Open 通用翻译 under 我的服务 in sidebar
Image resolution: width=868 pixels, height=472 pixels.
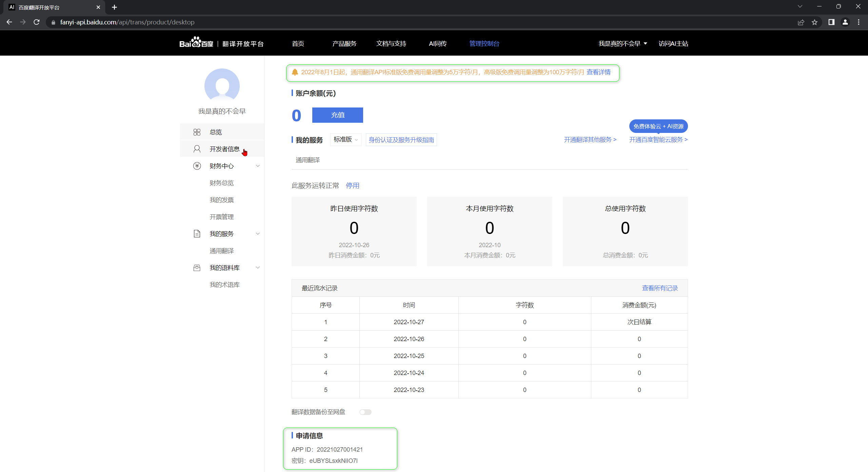tap(222, 251)
